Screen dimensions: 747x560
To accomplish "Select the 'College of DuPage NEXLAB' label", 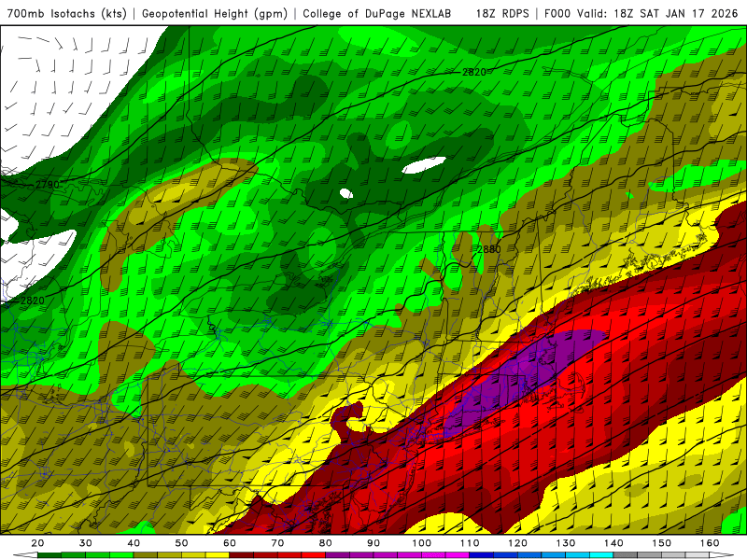I will [x=377, y=13].
